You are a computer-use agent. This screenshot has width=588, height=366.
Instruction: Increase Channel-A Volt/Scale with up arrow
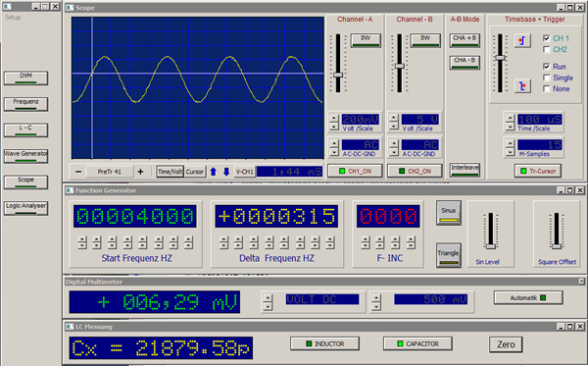[334, 118]
